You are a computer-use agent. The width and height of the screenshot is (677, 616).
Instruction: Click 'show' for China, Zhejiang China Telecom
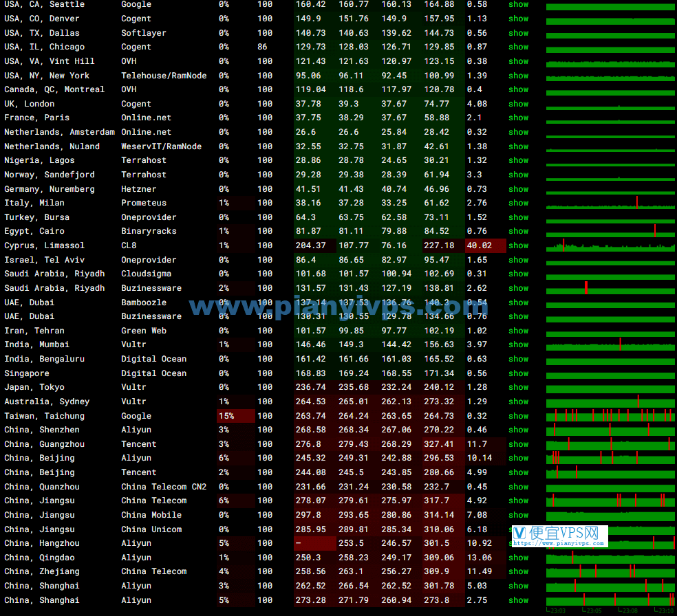[x=518, y=571]
